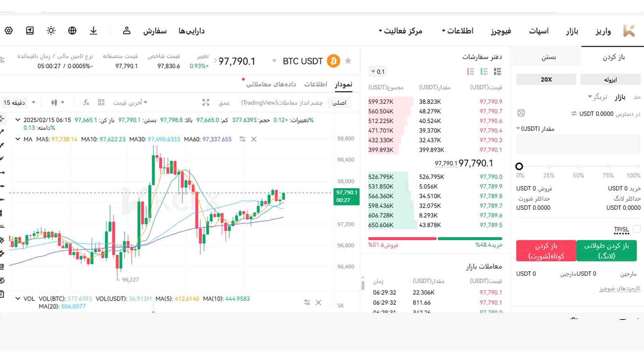Switch to the بستن (Close) tab
Image resolution: width=644 pixels, height=362 pixels.
[x=548, y=57]
